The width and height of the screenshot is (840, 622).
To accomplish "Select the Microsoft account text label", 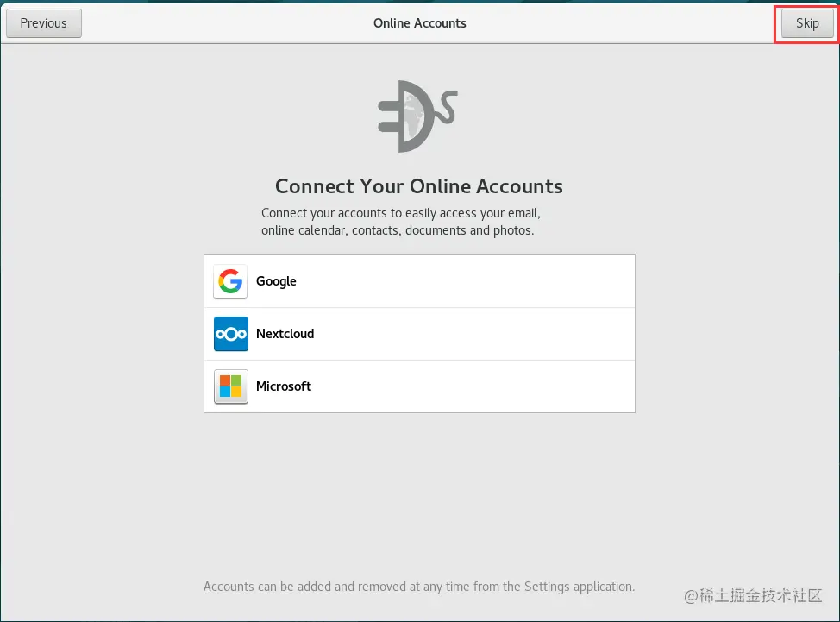I will [284, 386].
